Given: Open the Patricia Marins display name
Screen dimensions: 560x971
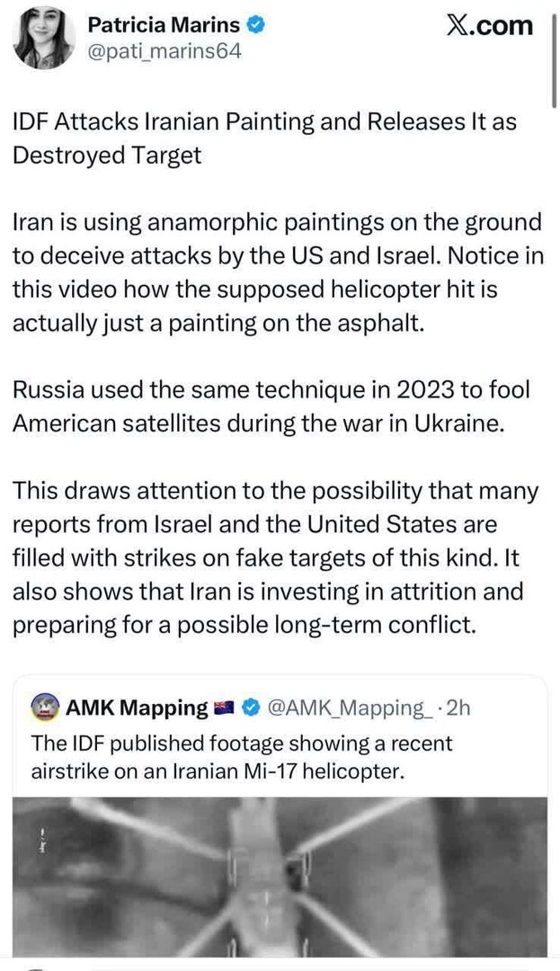Looking at the screenshot, I should [x=164, y=26].
